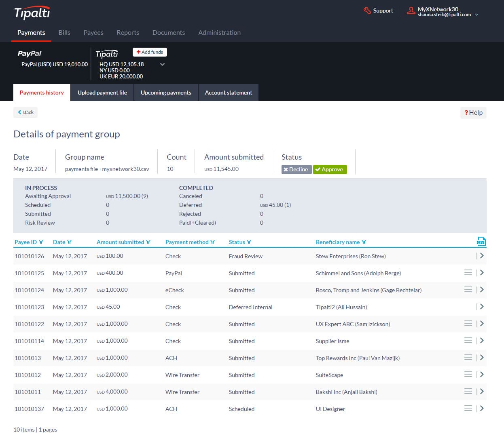The height and width of the screenshot is (436, 504).
Task: Filter by Payee ID funnel icon
Action: (41, 242)
